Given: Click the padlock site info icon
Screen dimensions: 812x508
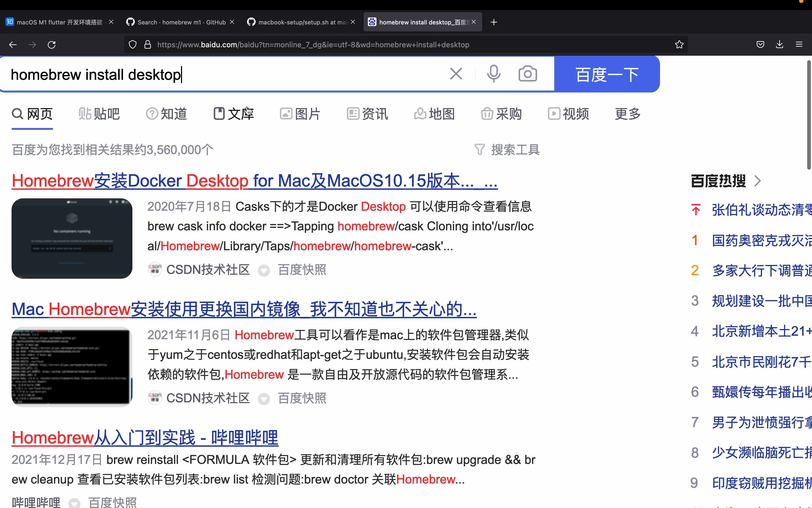Looking at the screenshot, I should coord(148,45).
